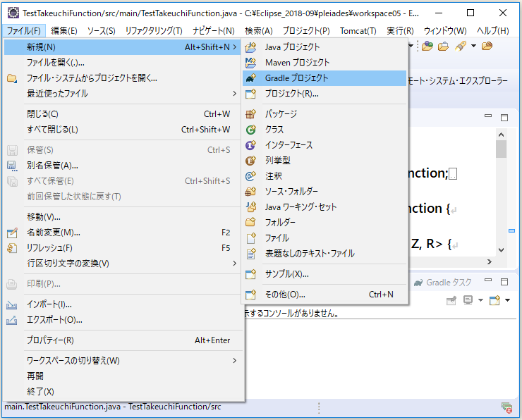Screen dimensions: 522x420
Task: Expand the 新規(N) submenu arrow
Action: point(235,47)
